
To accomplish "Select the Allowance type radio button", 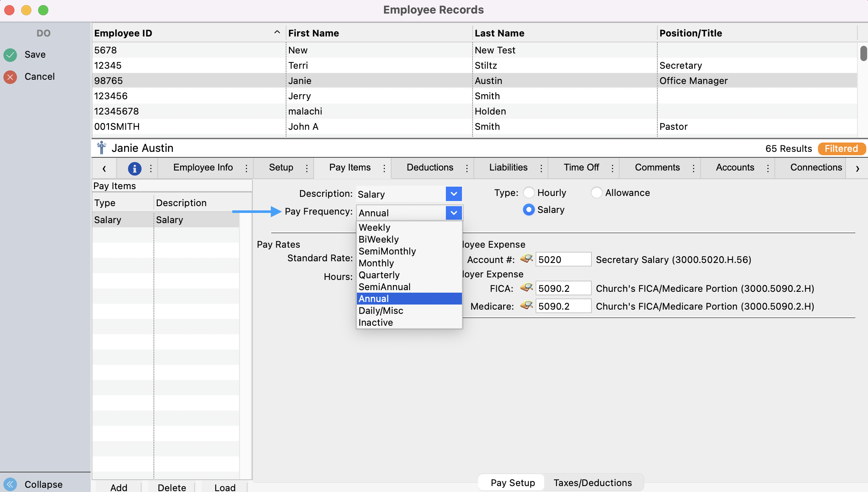I will tap(596, 193).
